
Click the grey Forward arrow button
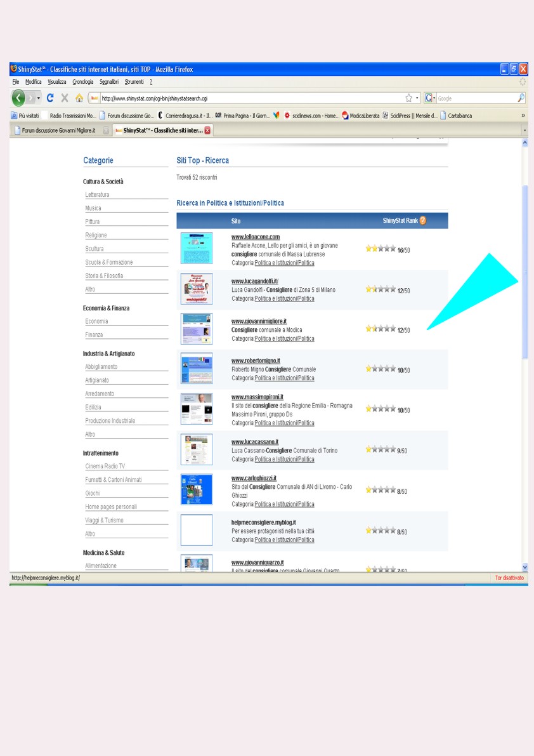[30, 98]
